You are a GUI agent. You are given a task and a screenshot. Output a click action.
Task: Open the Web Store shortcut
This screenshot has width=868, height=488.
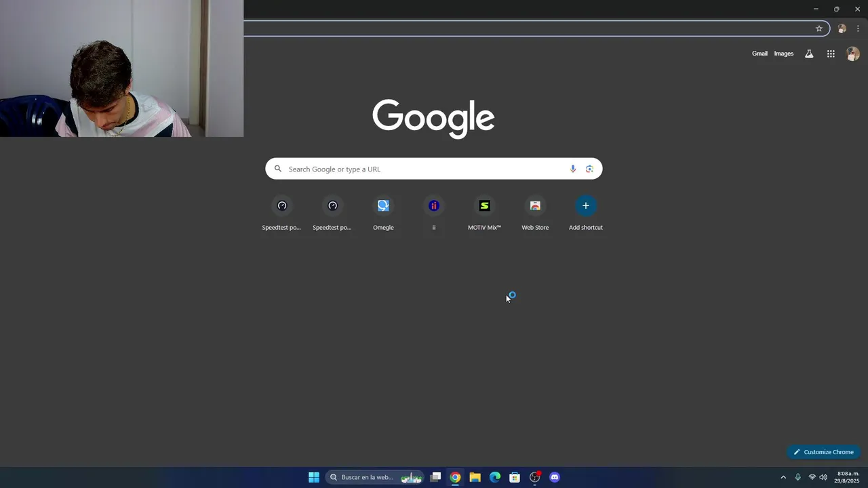tap(535, 213)
